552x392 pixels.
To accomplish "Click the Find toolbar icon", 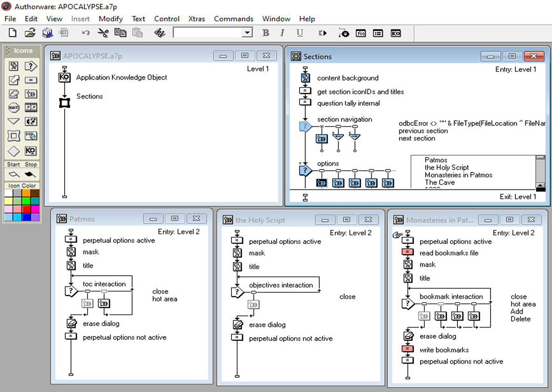I will coord(159,33).
